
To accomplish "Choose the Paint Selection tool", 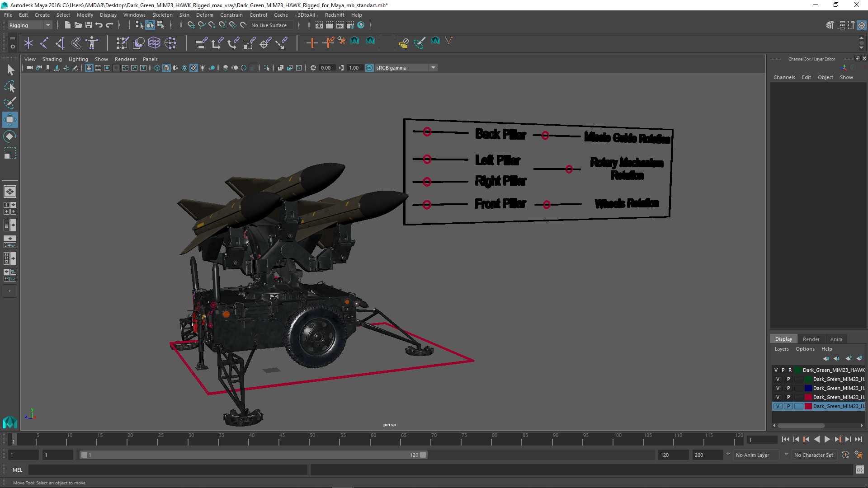I will click(x=10, y=103).
